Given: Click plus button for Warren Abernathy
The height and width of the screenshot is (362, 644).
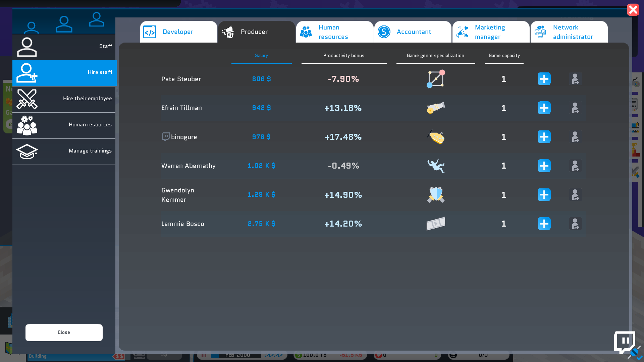Looking at the screenshot, I should (x=544, y=166).
